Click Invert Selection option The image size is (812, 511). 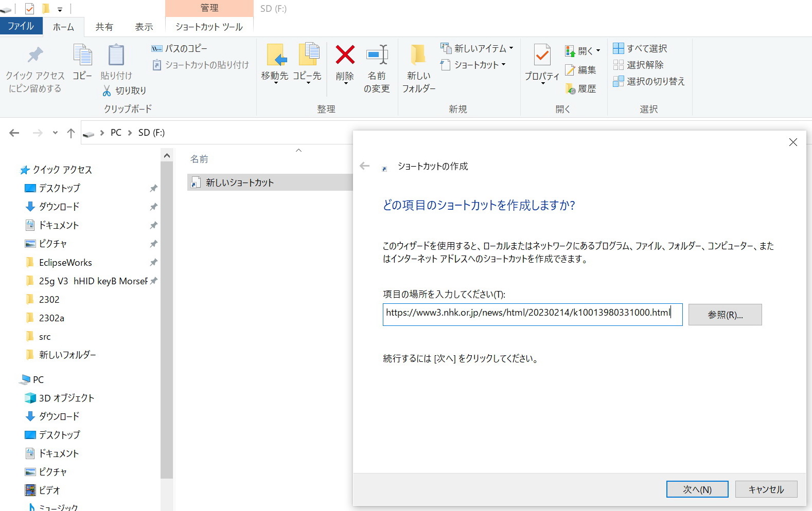[649, 81]
